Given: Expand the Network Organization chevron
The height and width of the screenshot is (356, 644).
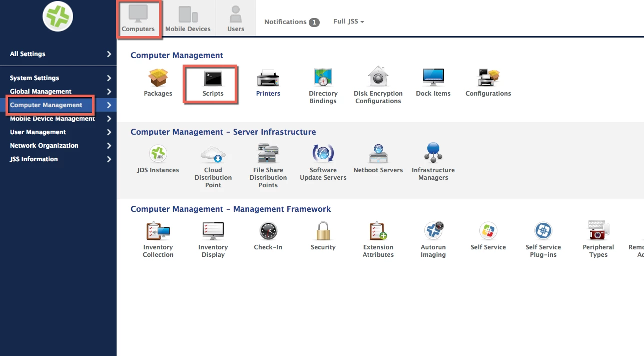Looking at the screenshot, I should coord(109,146).
